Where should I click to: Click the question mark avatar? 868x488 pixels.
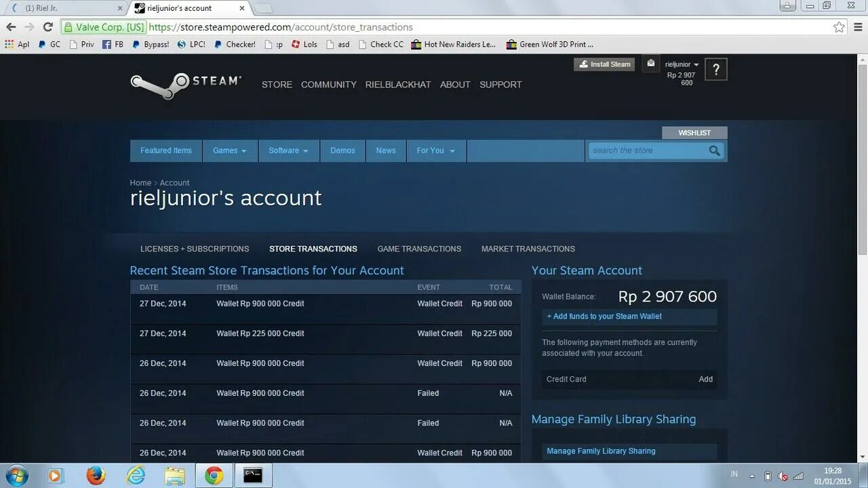(716, 69)
